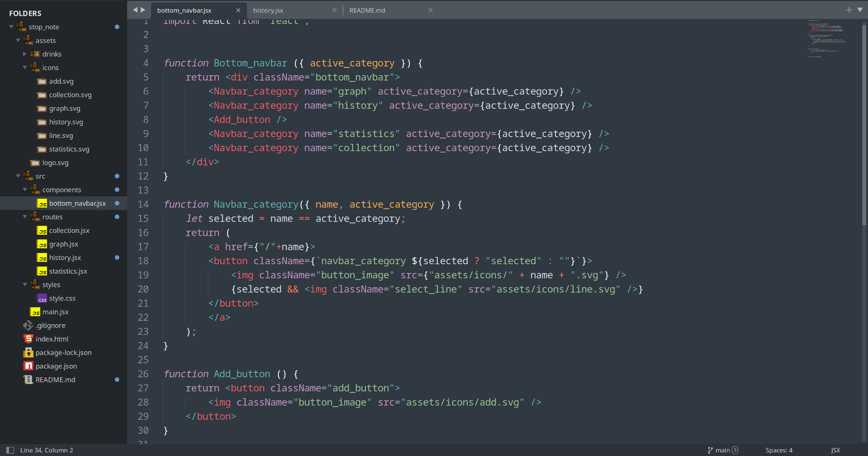Open line.svg in the sidebar
Image resolution: width=868 pixels, height=456 pixels.
click(61, 135)
